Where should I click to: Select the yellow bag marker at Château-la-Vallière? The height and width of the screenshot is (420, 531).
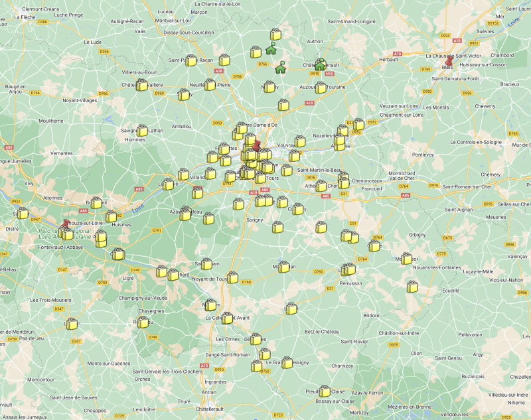tap(141, 85)
